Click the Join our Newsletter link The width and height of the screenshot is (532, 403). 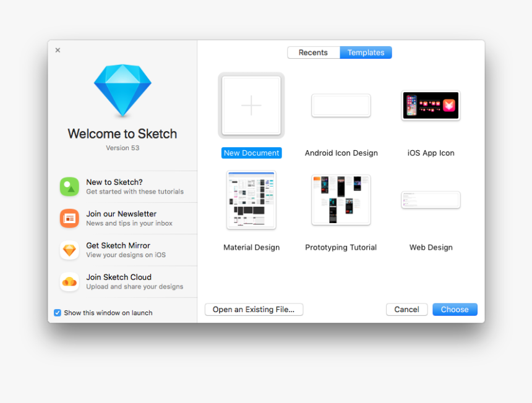coord(121,214)
